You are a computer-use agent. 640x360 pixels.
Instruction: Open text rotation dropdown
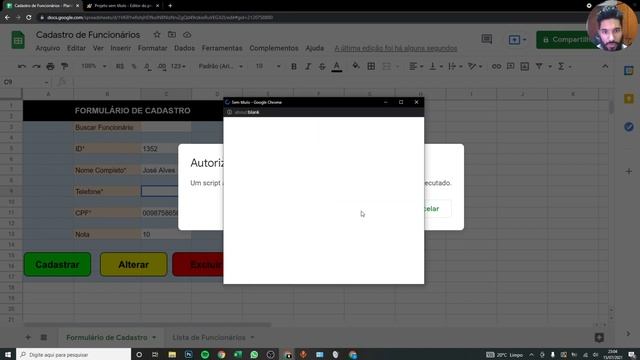click(475, 66)
